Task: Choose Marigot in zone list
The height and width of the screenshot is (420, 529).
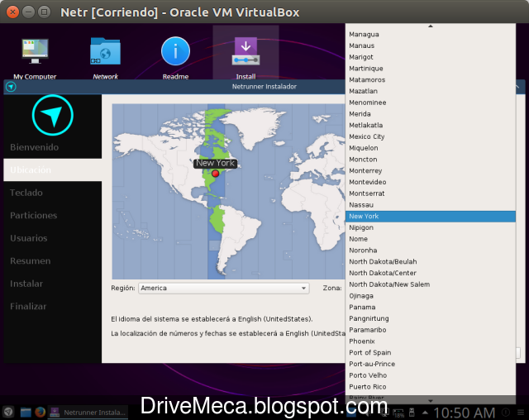Action: [431, 57]
